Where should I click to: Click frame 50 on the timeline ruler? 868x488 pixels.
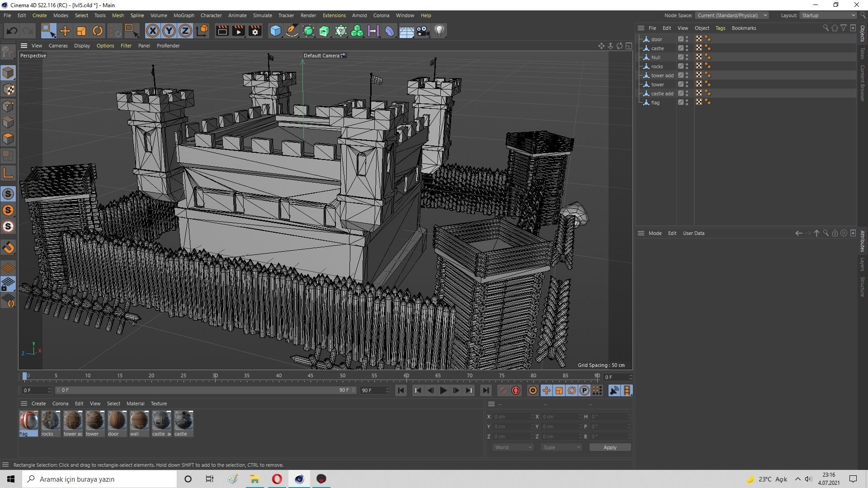click(343, 376)
